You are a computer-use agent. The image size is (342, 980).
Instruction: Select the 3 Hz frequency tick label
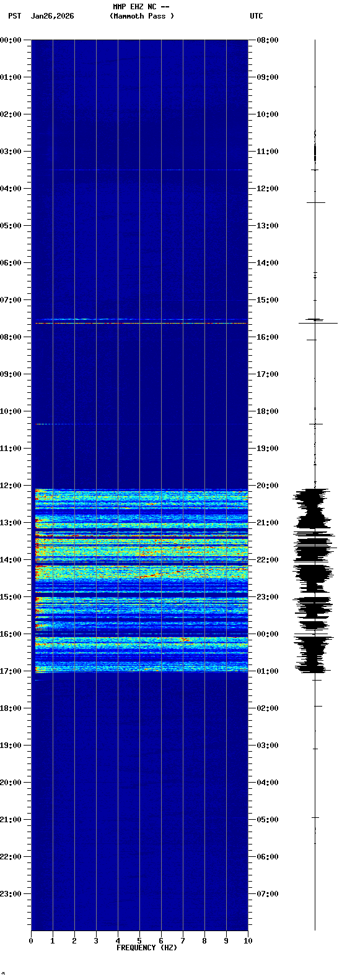(x=96, y=941)
